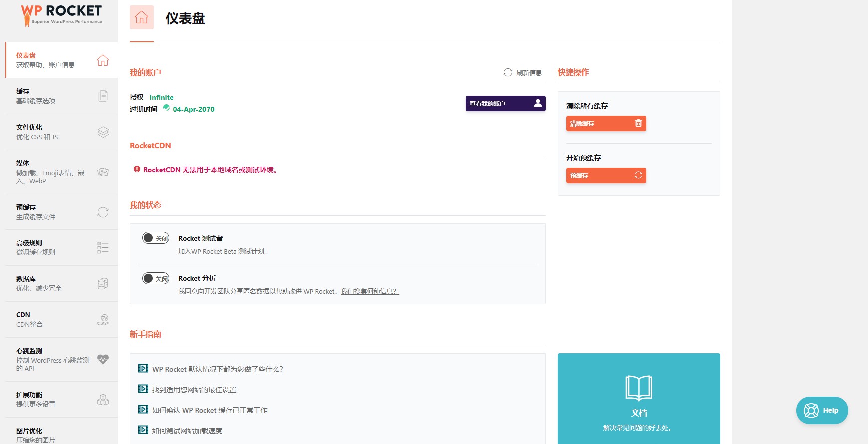Open the 仪表盘 sidebar menu
Screen dimensions: 868x444
tap(62, 60)
